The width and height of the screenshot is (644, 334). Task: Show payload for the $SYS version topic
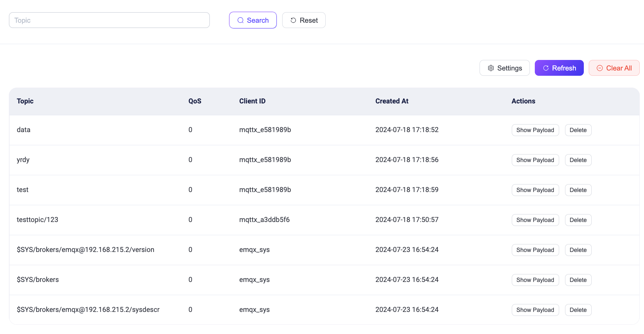point(535,250)
